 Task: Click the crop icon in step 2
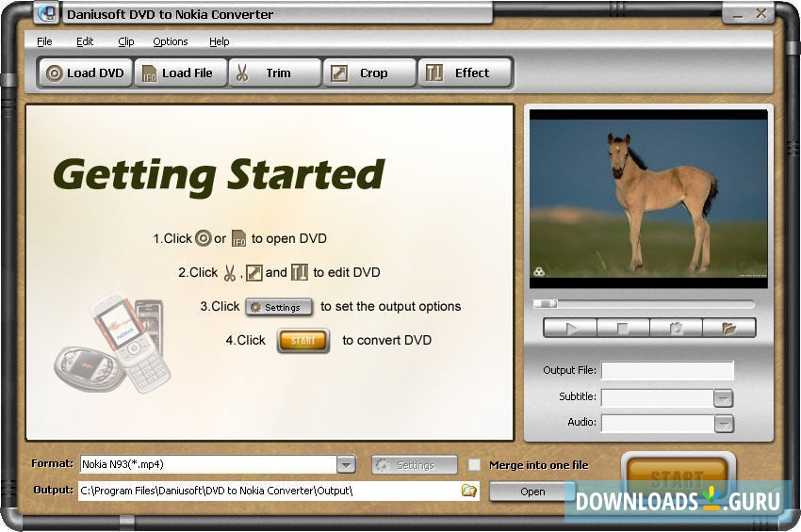point(253,273)
